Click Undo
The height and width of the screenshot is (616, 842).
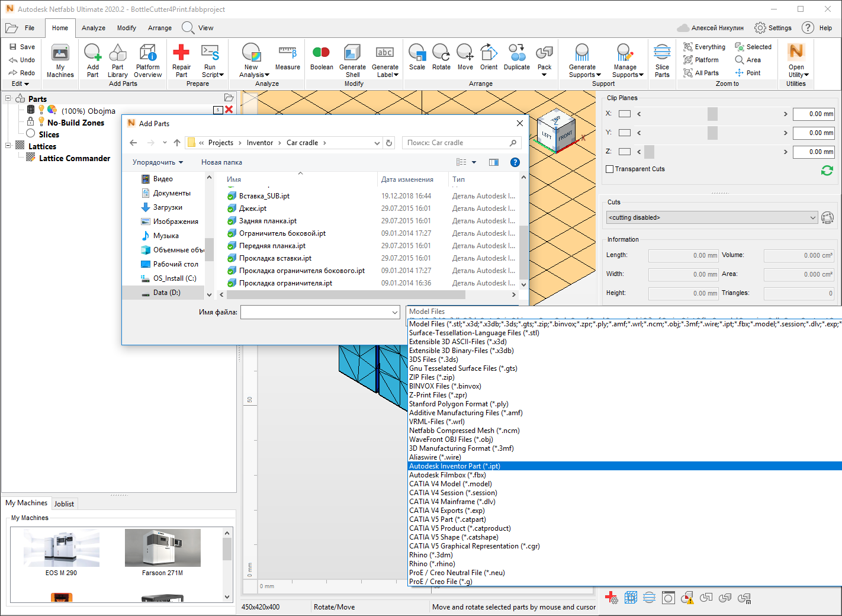click(22, 60)
